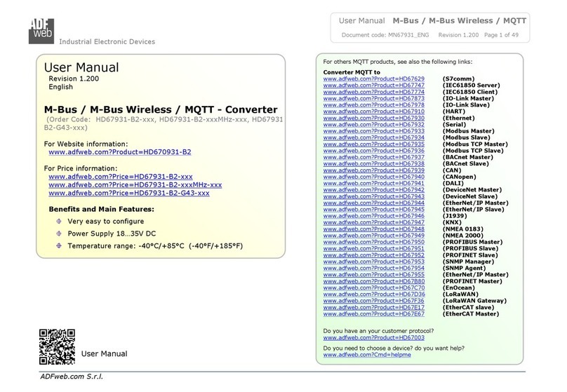Click the User Manual QR code

pos(57,346)
